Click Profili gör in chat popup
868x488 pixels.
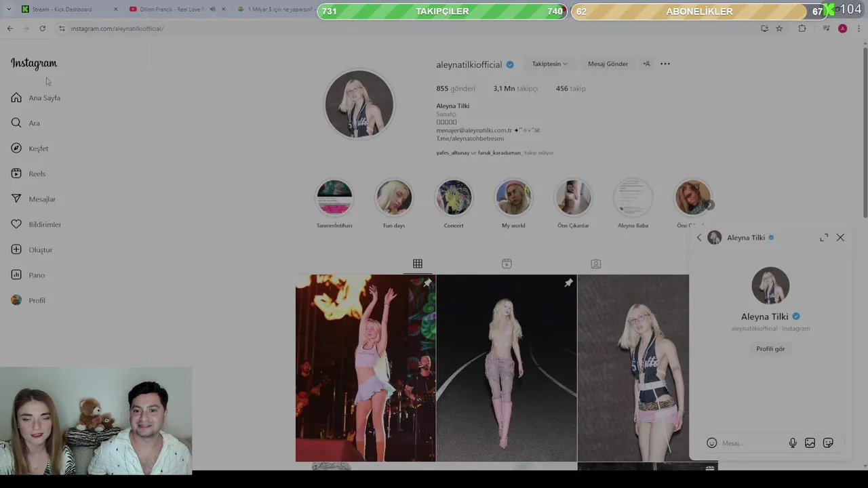click(x=770, y=349)
